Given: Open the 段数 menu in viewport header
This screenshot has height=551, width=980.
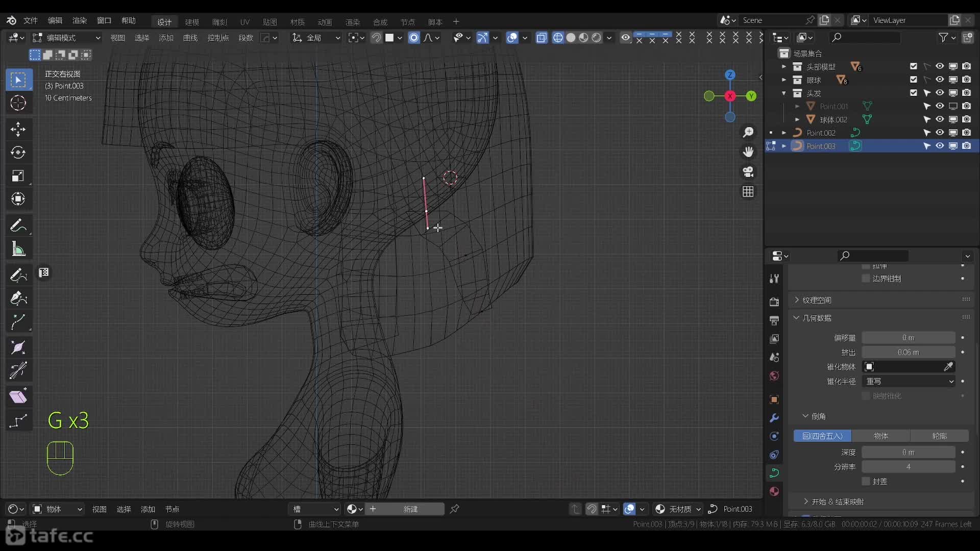Looking at the screenshot, I should point(246,38).
